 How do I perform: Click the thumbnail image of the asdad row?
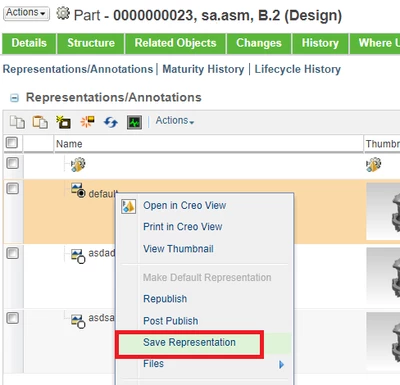point(383,276)
